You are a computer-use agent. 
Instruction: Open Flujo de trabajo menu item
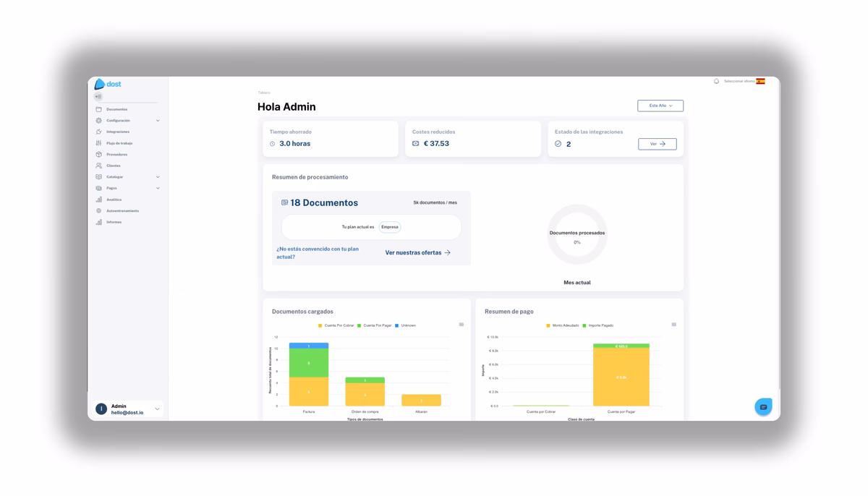(119, 143)
